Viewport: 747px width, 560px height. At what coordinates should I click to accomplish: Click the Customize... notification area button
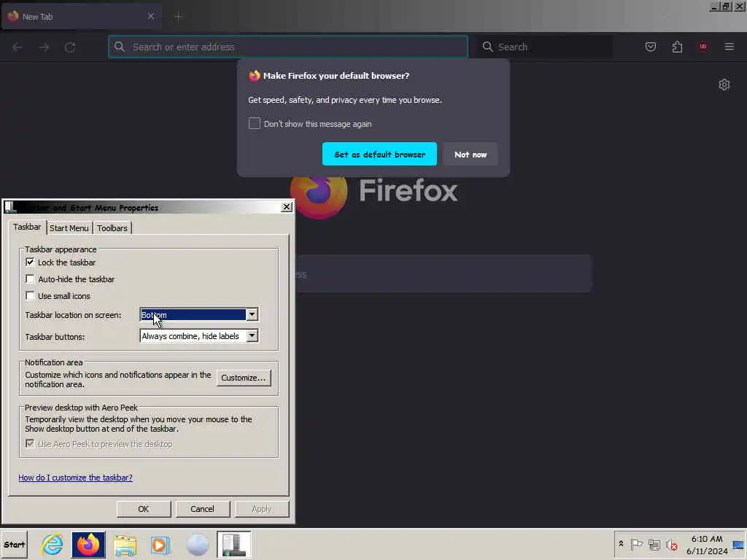point(244,378)
